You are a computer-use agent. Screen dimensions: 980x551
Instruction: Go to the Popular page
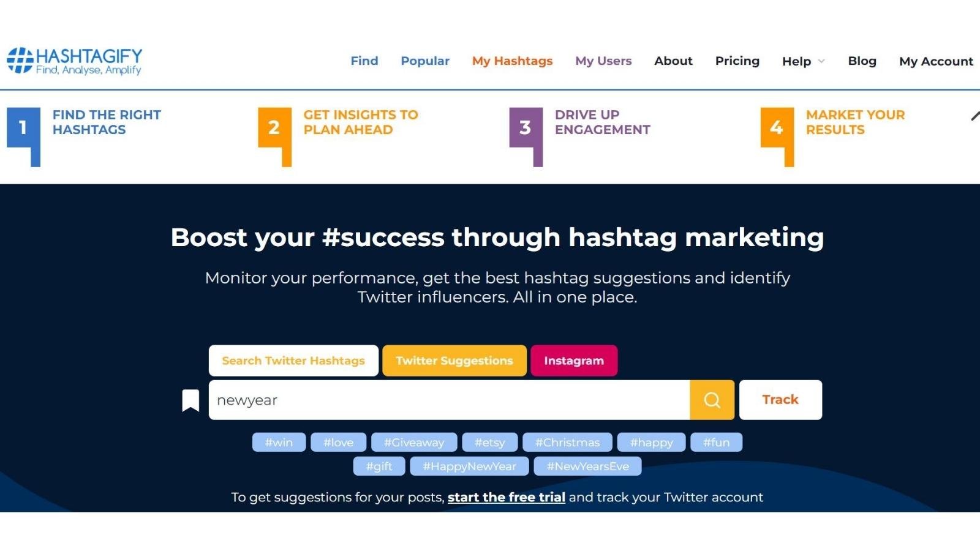click(425, 61)
